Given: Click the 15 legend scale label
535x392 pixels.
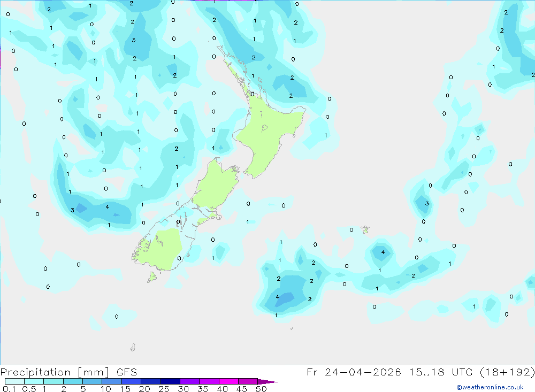Looking at the screenshot, I should tap(125, 389).
